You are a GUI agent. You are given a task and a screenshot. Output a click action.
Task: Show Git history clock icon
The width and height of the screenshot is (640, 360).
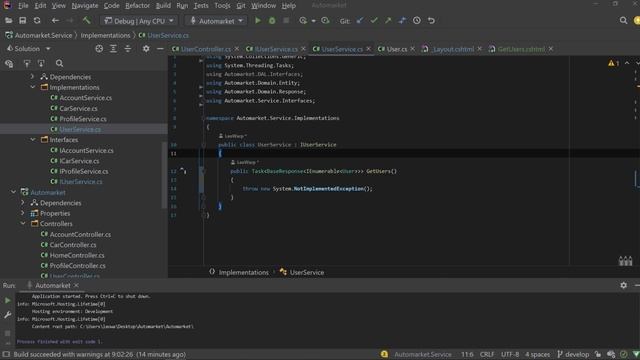coord(416,20)
